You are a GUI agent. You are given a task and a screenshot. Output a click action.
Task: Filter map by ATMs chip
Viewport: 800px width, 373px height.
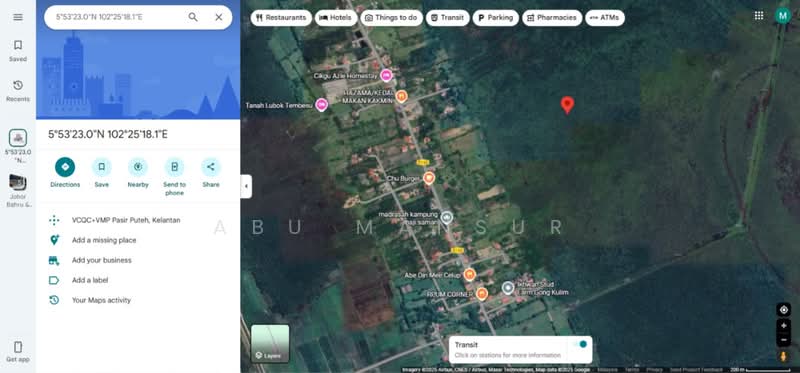[605, 17]
